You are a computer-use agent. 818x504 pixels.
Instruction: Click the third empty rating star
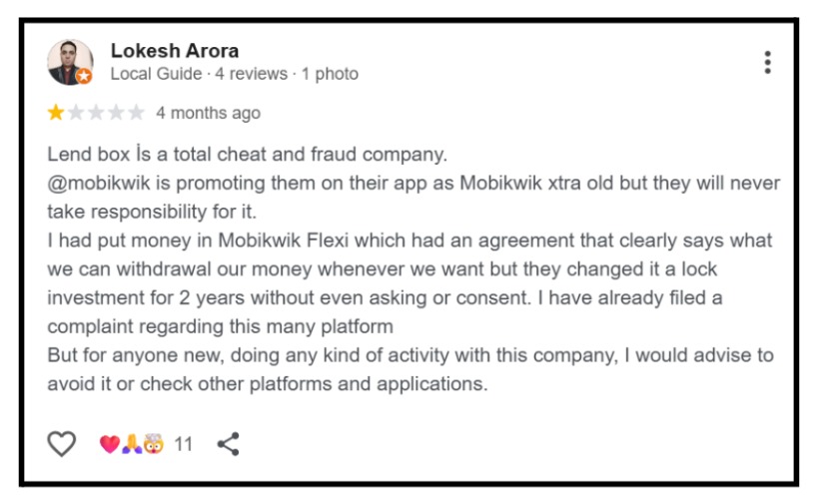[96, 113]
